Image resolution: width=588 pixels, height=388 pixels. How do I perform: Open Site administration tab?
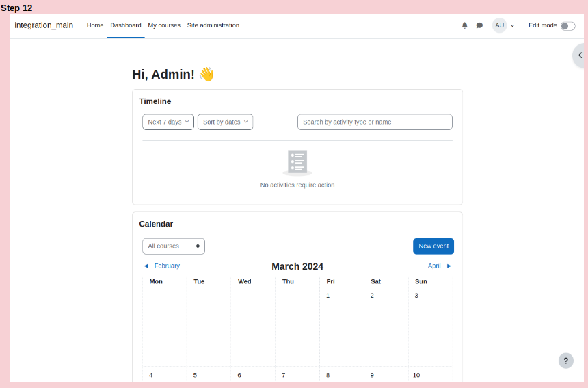(x=213, y=25)
